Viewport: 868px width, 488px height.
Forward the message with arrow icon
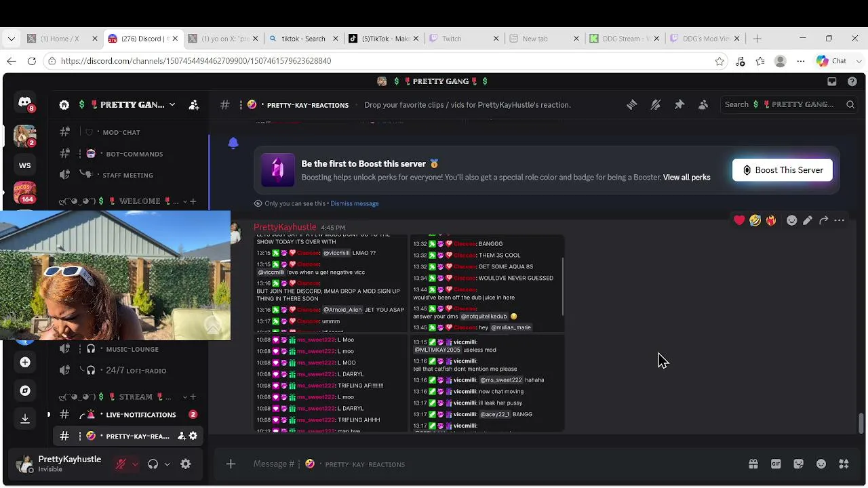(x=823, y=220)
